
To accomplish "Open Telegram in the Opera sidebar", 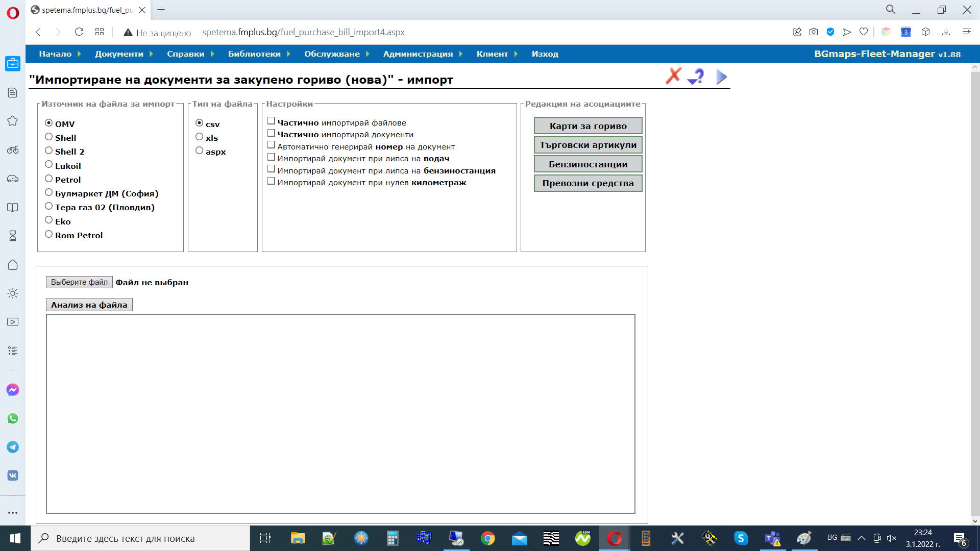I will click(13, 447).
